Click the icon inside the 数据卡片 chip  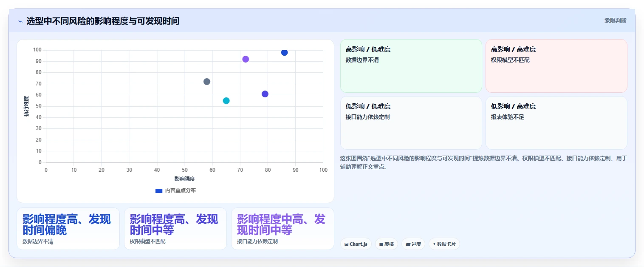click(x=434, y=244)
